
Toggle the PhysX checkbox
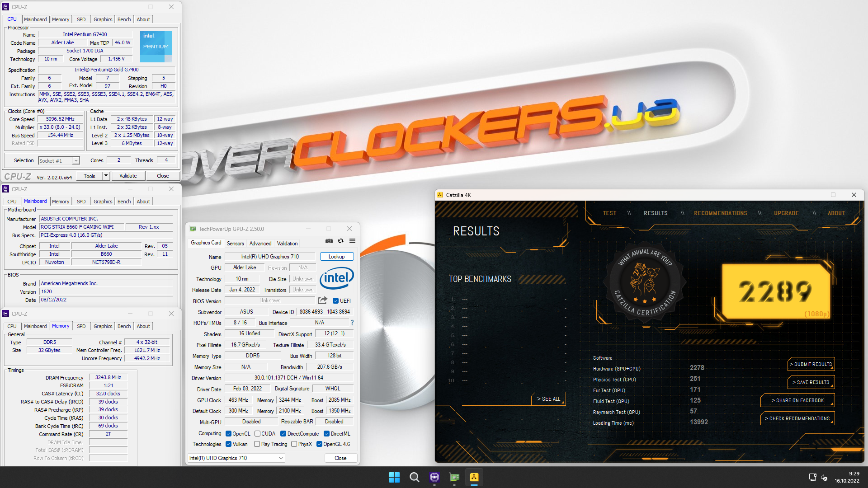click(294, 444)
